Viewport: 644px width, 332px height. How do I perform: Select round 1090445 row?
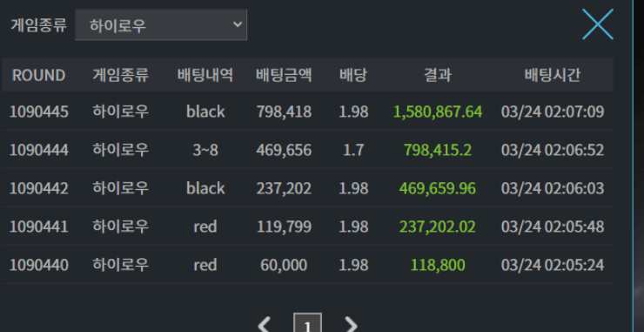pos(307,112)
